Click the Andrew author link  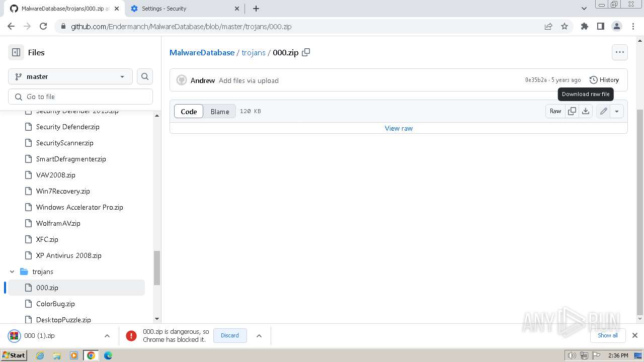203,80
